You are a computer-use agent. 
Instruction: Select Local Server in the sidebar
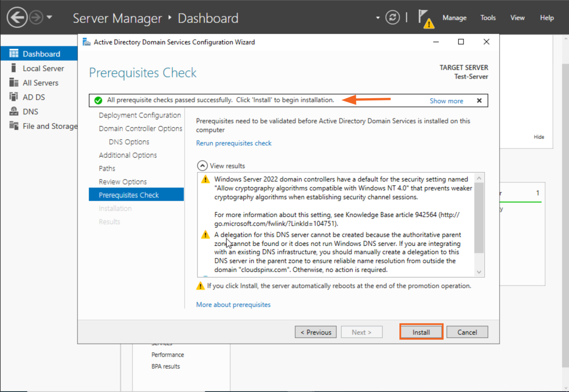[43, 68]
